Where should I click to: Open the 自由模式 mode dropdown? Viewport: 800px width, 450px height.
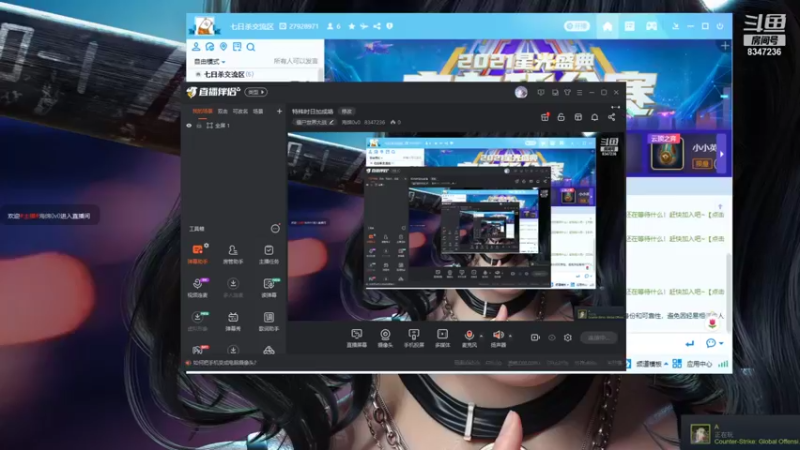click(x=209, y=61)
